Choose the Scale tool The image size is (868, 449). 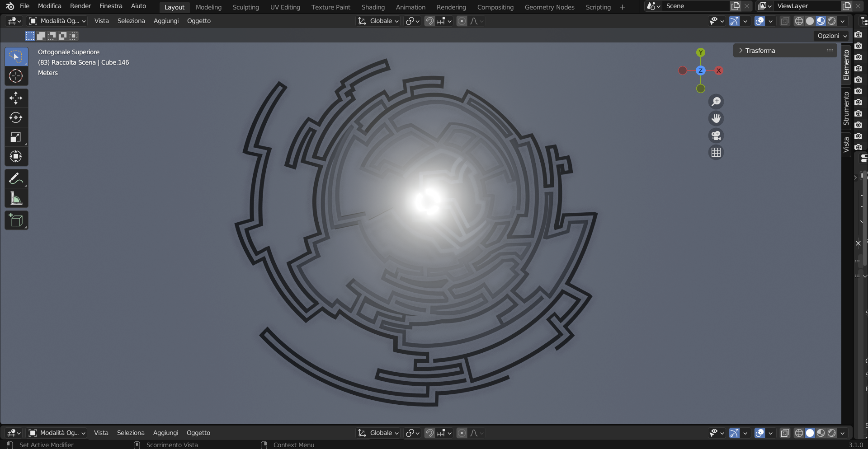coord(16,137)
